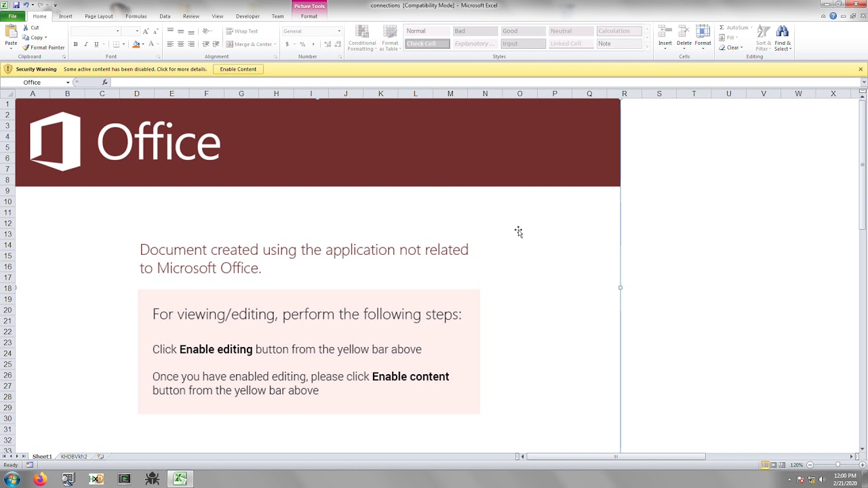The image size is (868, 488).
Task: Apply Accounting dollar format
Action: (287, 44)
